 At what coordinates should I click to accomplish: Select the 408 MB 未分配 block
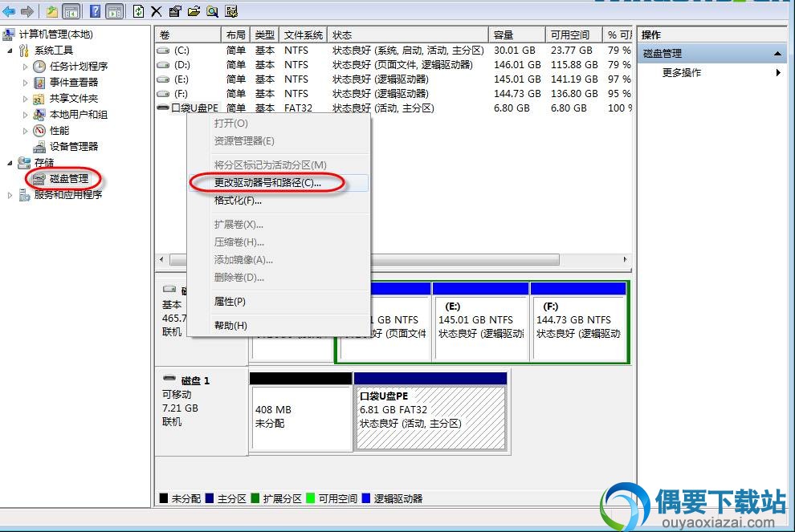coord(301,412)
